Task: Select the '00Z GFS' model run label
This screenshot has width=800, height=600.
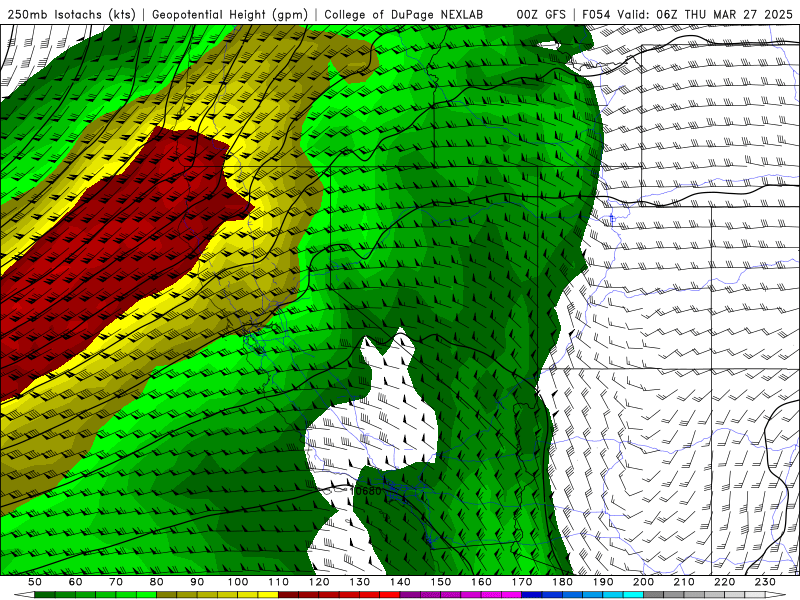Action: pyautogui.click(x=541, y=14)
